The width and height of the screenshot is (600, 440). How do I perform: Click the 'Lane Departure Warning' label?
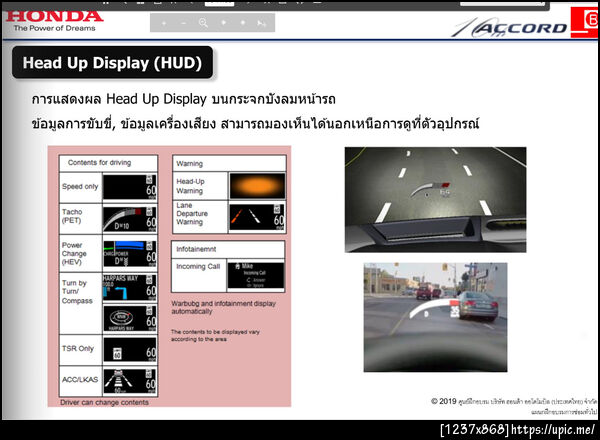192,213
